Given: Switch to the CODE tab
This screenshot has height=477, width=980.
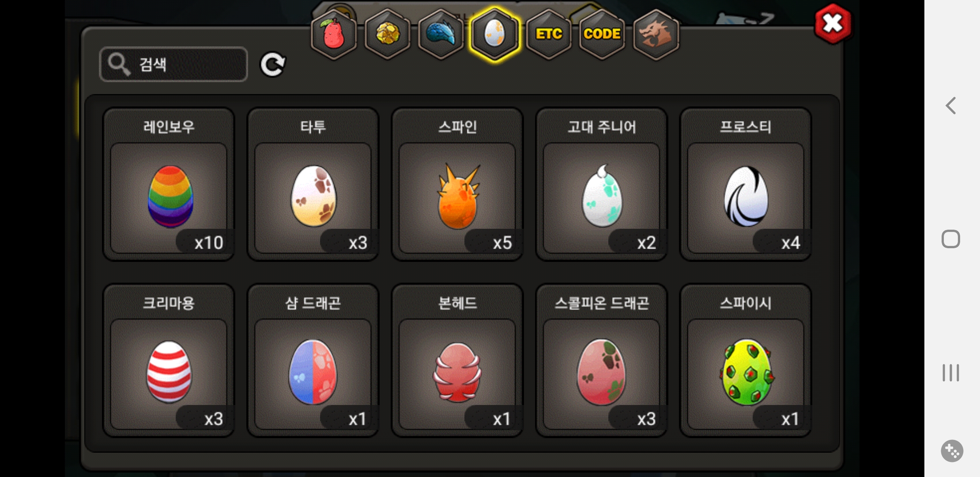Looking at the screenshot, I should click(602, 34).
